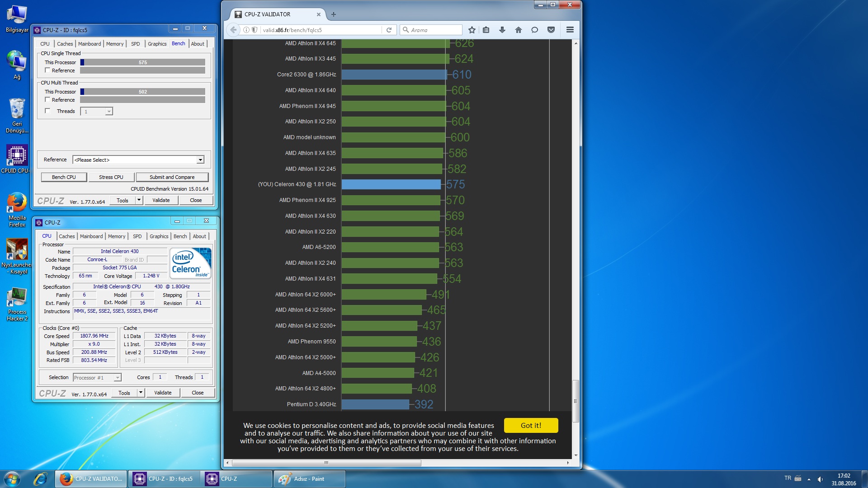The image size is (868, 488).
Task: Click the chat bubble icon in Firefox toolbar
Action: click(x=535, y=30)
